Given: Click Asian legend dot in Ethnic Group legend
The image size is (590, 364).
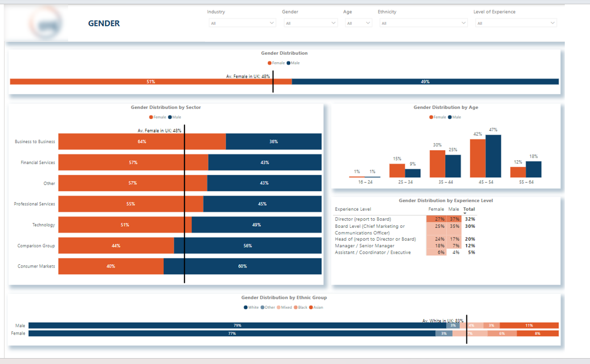Looking at the screenshot, I should pos(311,307).
